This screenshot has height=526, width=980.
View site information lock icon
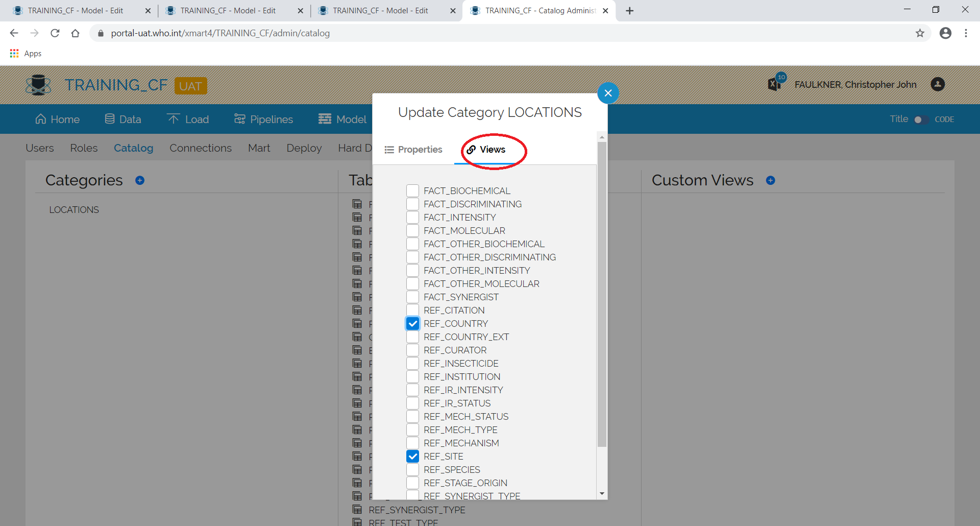click(101, 33)
